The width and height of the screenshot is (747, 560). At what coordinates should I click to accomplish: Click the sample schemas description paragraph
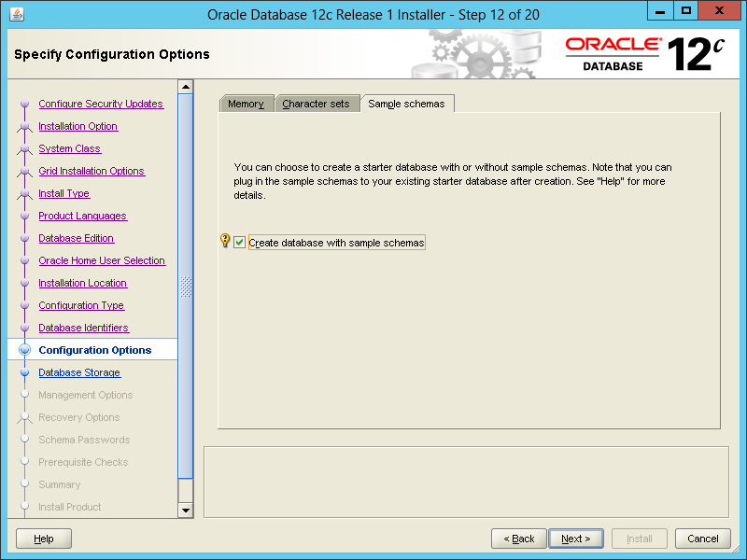[453, 181]
